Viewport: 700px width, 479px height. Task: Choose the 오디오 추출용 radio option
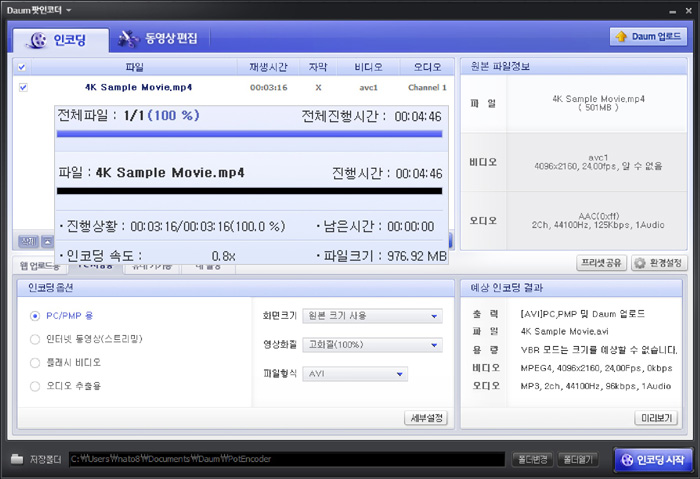click(37, 385)
